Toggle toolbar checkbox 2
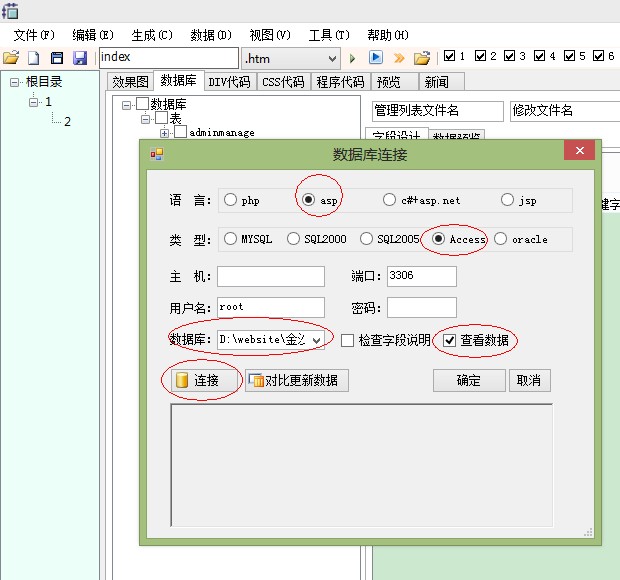The width and height of the screenshot is (620, 580). point(480,56)
